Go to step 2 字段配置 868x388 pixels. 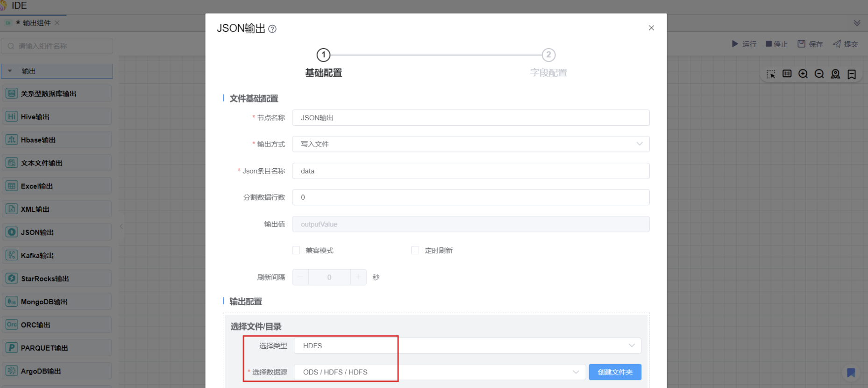click(548, 55)
